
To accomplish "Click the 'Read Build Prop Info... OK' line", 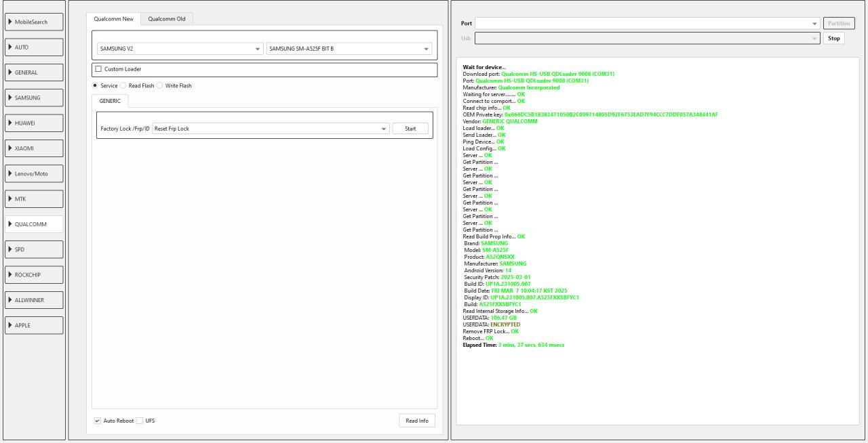I will click(x=494, y=236).
